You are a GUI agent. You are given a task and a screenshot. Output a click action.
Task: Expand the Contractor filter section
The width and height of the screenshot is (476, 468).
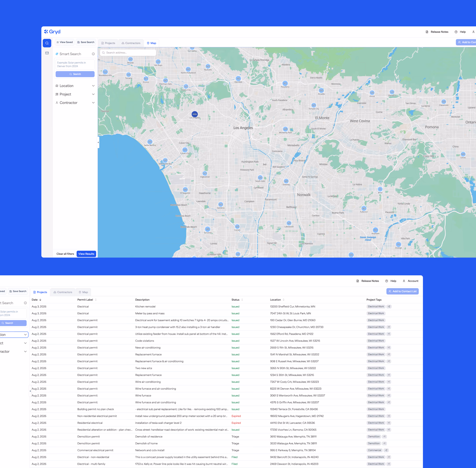point(75,103)
